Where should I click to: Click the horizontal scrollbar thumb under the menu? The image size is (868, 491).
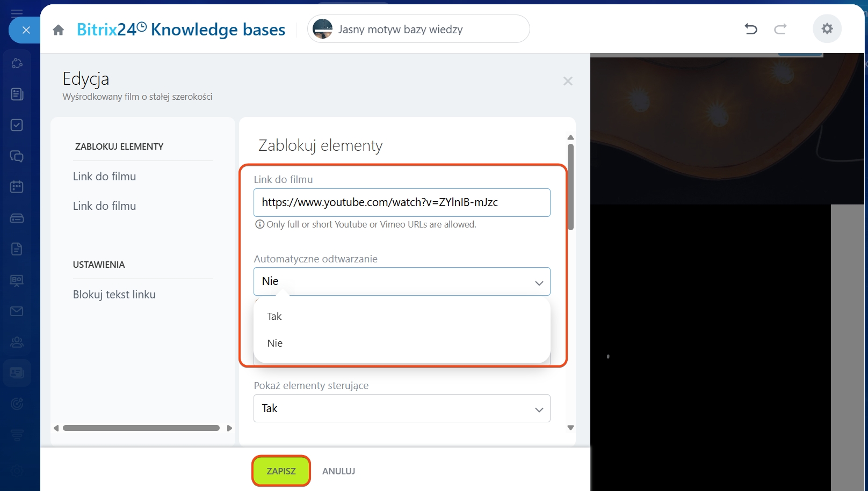pos(141,428)
